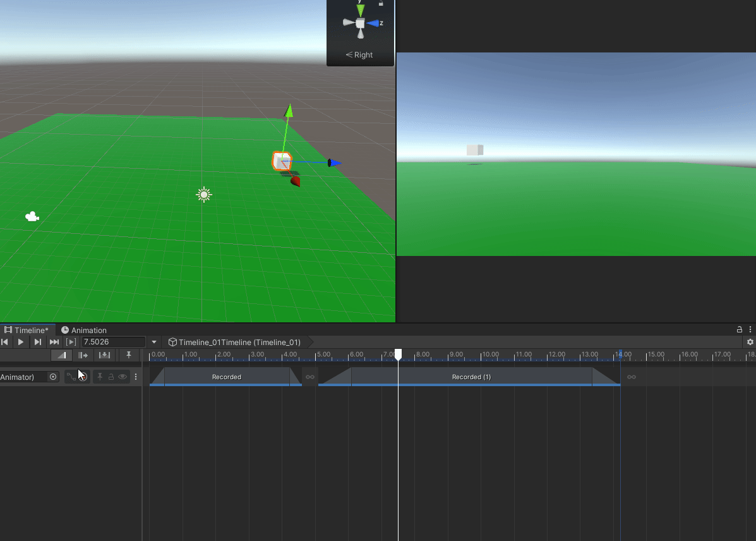Click the go-to-start playback button
Viewport: 756px width, 541px height.
(x=5, y=341)
